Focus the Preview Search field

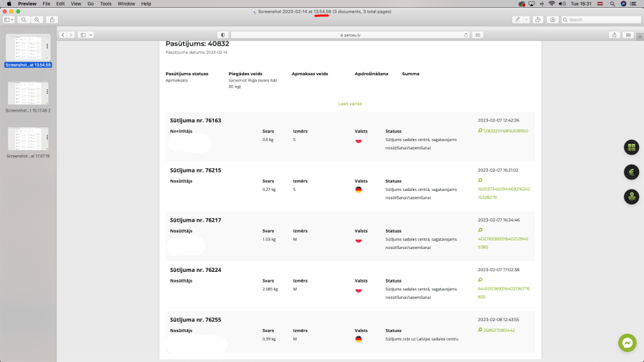(x=601, y=20)
